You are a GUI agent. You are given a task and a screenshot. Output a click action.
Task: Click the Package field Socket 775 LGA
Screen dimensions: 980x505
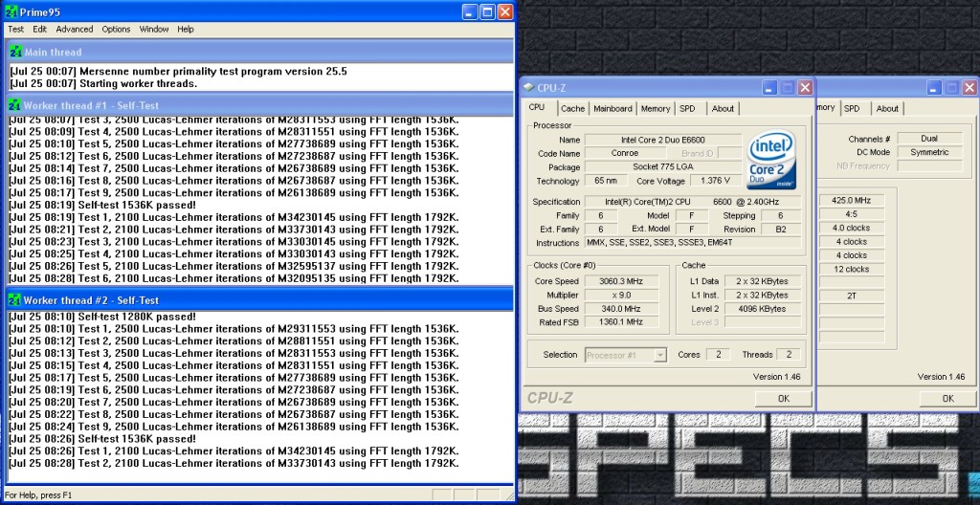tap(663, 167)
